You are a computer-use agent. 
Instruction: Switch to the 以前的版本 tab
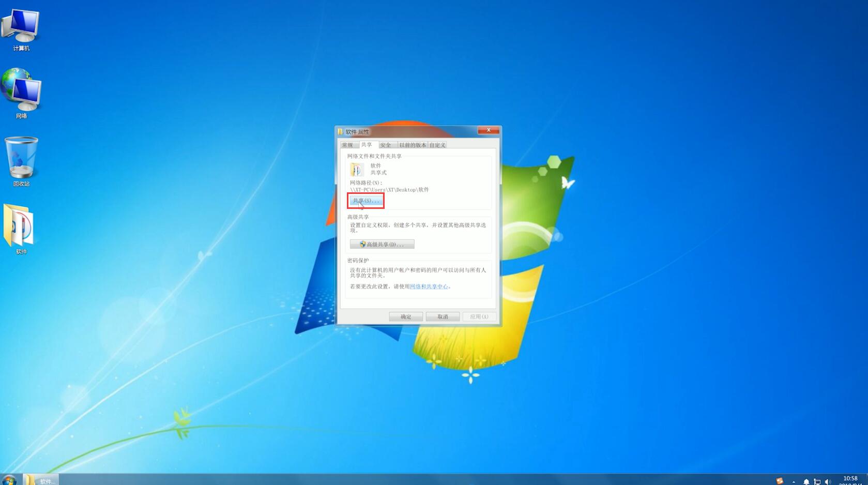pyautogui.click(x=413, y=145)
